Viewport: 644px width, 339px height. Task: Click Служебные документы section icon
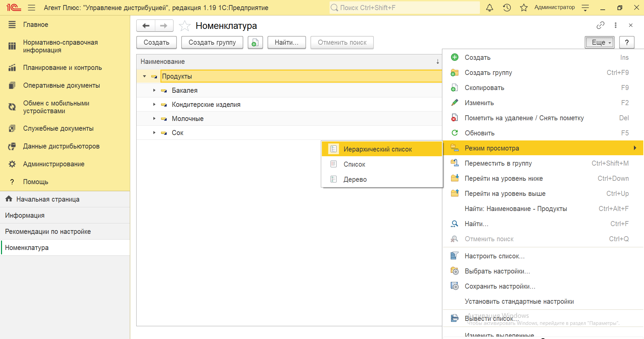[12, 128]
